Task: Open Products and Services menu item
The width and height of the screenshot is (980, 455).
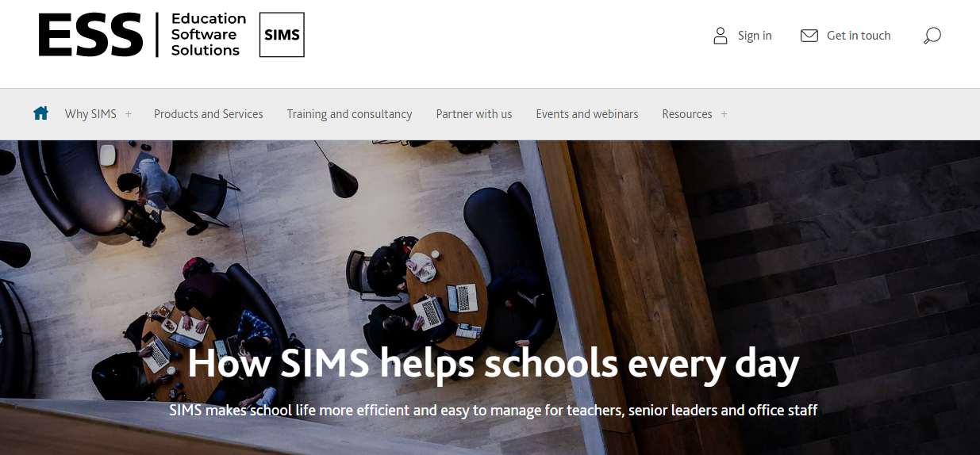Action: (x=209, y=114)
